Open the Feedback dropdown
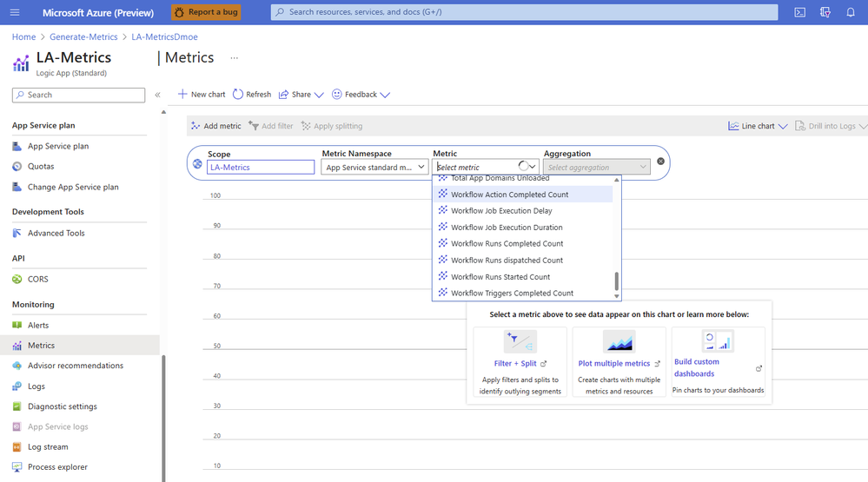This screenshot has width=868, height=482. 361,95
